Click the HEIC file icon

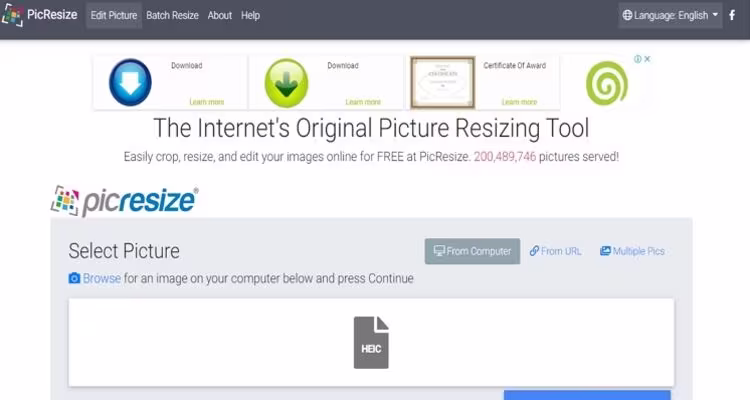[x=371, y=343]
